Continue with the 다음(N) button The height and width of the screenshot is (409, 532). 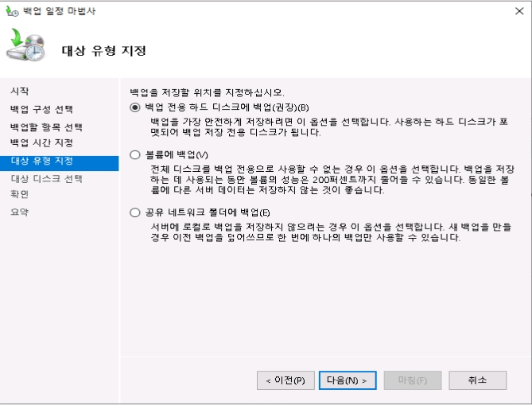348,380
